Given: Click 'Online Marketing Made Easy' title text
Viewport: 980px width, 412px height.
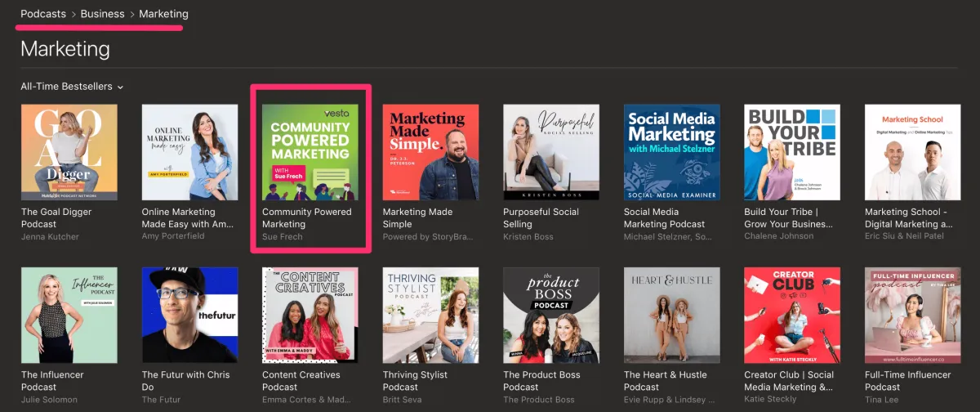Looking at the screenshot, I should [187, 217].
